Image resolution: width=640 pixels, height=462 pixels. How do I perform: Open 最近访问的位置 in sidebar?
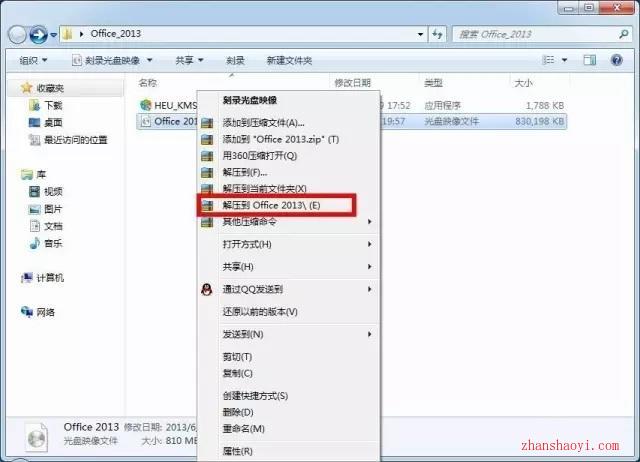pyautogui.click(x=75, y=140)
